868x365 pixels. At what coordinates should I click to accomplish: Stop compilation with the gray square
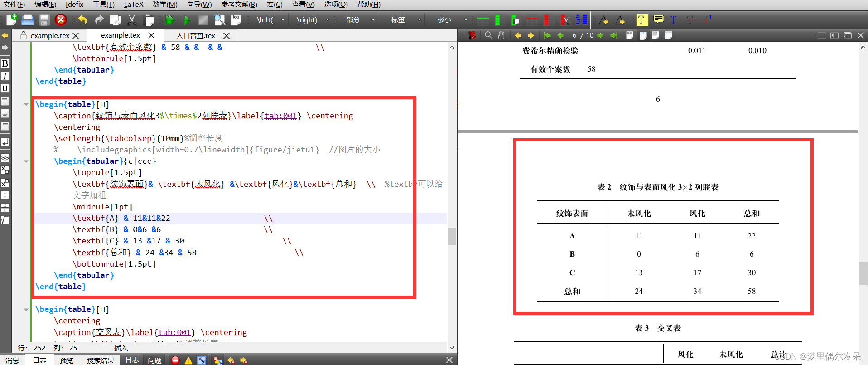(x=203, y=20)
